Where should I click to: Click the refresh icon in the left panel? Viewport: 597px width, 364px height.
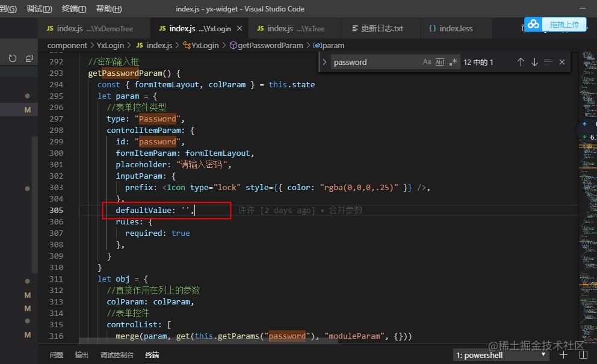(x=11, y=58)
